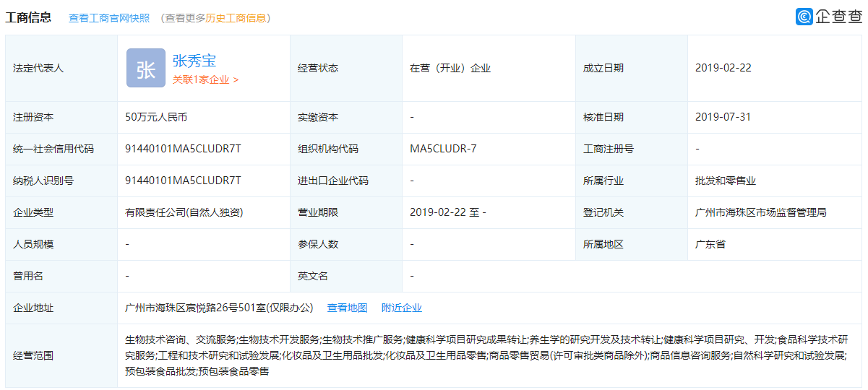
Task: Click the 经营范围 description text
Action: point(486,355)
